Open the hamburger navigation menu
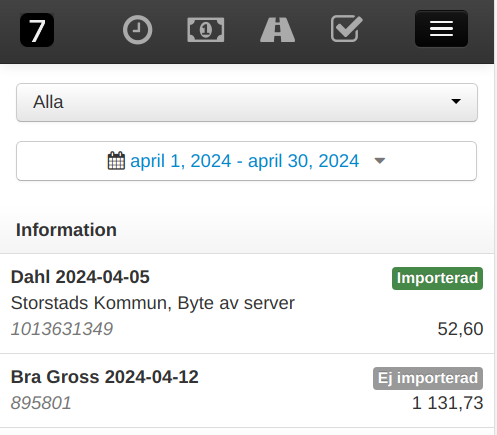497x435 pixels. (x=441, y=29)
